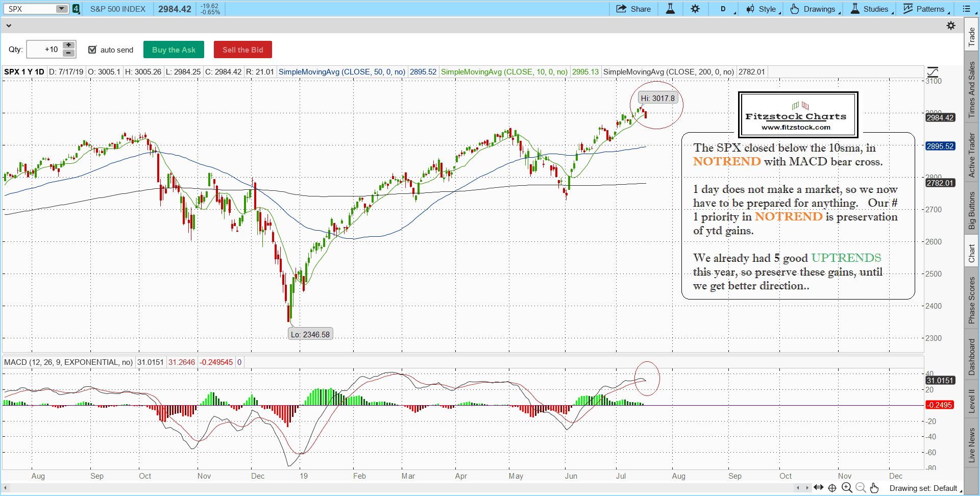Switch to the Active Trader side tab
Image resolution: width=980 pixels, height=496 pixels.
coord(972,155)
